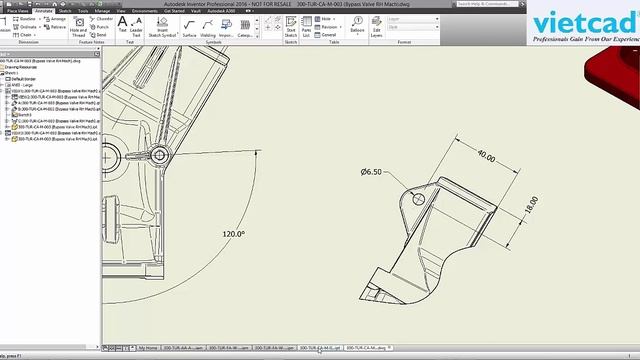Screen dimensions: 640x360
Task: Insert a Parts List
Action: [x=306, y=27]
